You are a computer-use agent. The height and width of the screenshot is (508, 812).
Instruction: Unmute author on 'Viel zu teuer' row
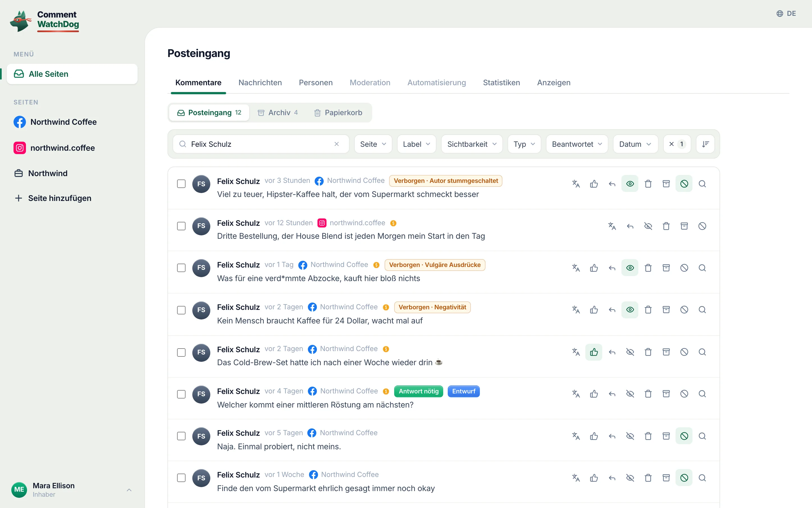[684, 184]
